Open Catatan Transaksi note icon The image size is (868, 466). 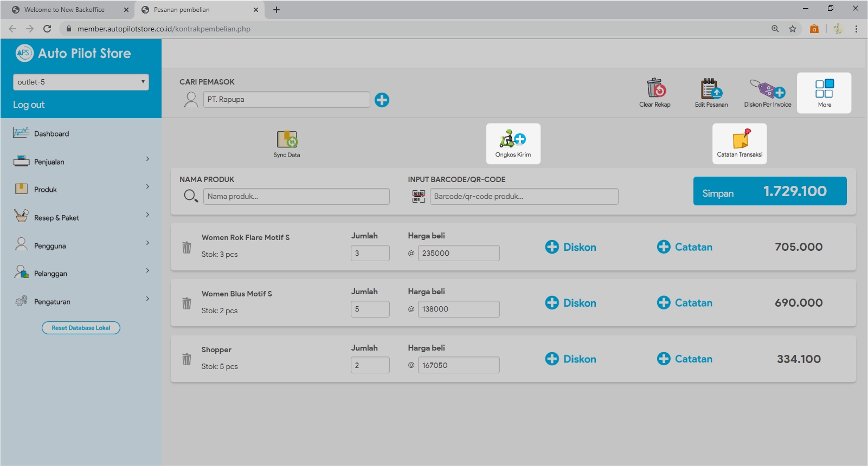tap(740, 140)
